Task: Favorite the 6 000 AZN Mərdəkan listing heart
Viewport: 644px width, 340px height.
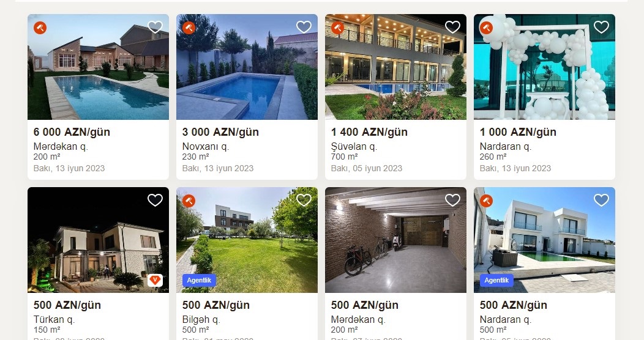Action: 155,27
